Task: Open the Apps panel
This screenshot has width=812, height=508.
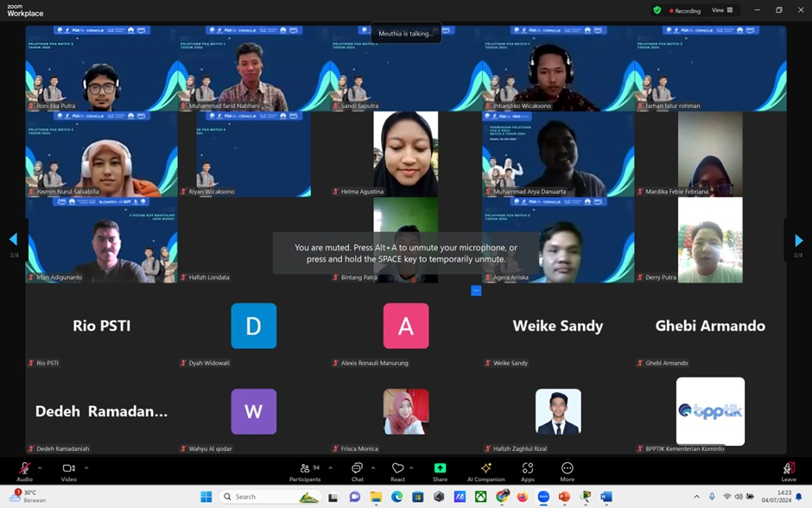Action: [x=527, y=469]
